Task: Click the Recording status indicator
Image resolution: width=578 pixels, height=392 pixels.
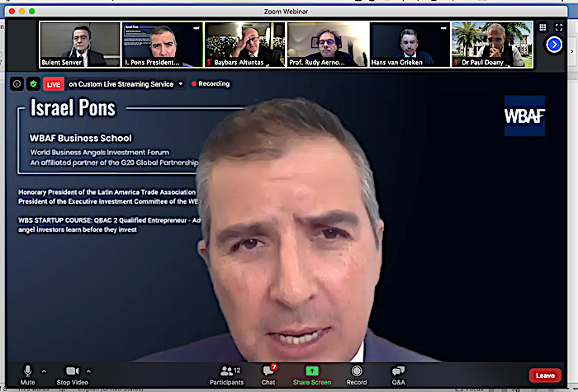Action: tap(211, 83)
